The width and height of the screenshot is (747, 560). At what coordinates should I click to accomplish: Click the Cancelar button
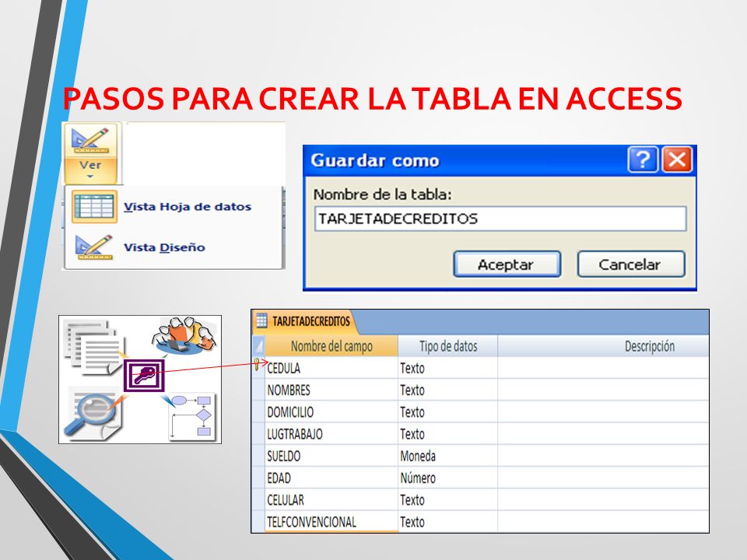631,264
